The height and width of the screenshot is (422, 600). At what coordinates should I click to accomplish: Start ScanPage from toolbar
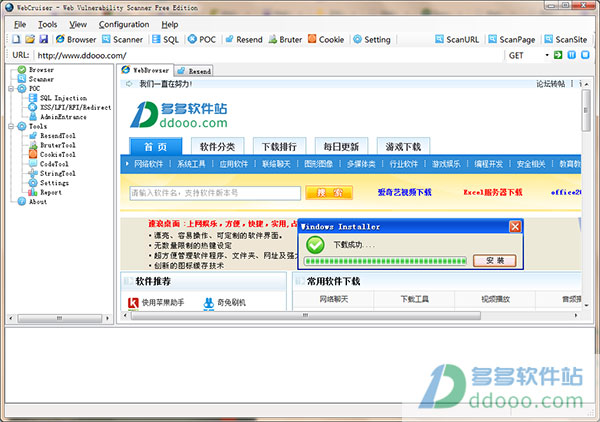[x=512, y=39]
